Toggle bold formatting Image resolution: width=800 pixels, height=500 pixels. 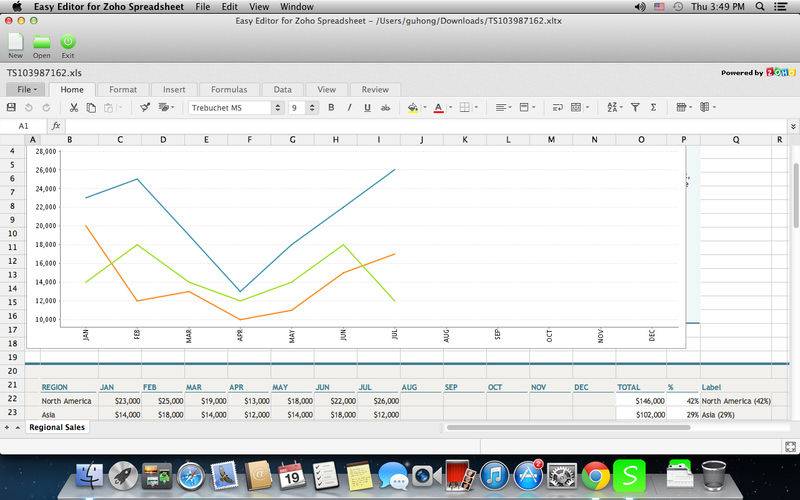[x=331, y=107]
